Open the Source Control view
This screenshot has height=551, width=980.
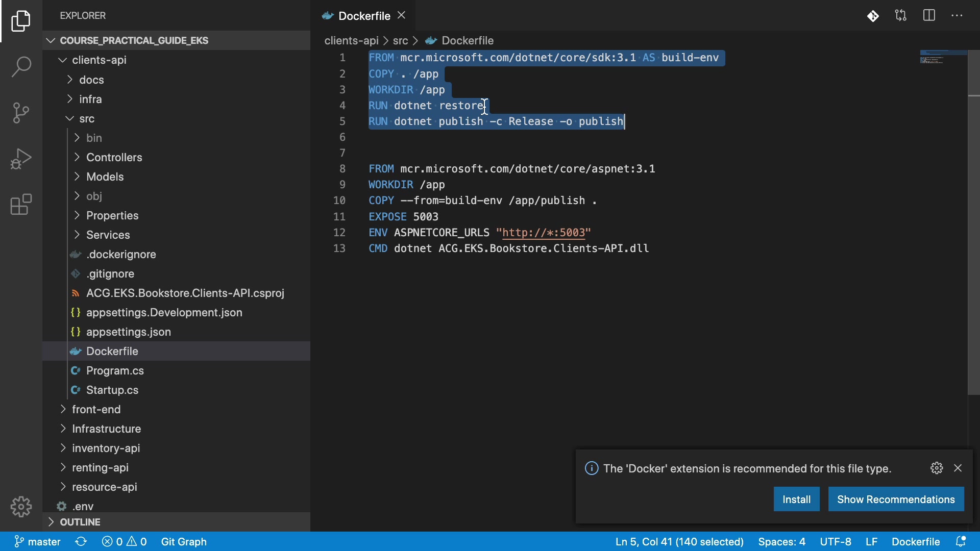(21, 113)
